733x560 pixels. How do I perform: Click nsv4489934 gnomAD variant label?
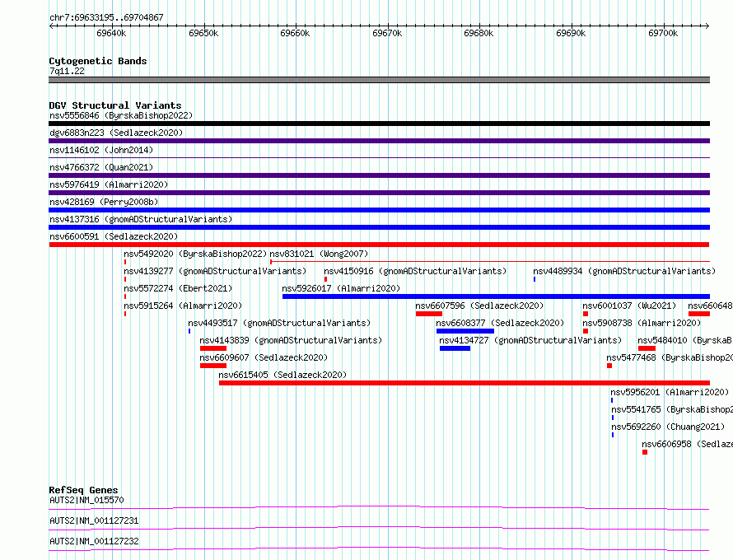click(x=624, y=271)
